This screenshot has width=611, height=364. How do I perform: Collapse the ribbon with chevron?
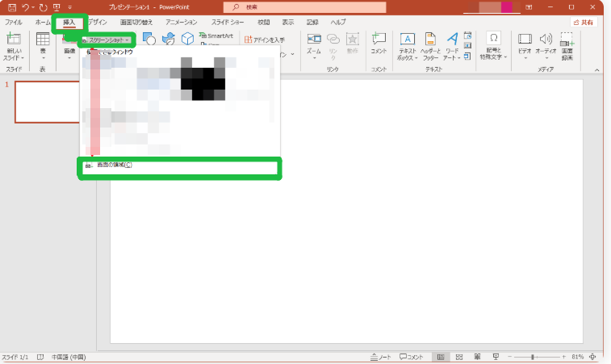(x=597, y=70)
